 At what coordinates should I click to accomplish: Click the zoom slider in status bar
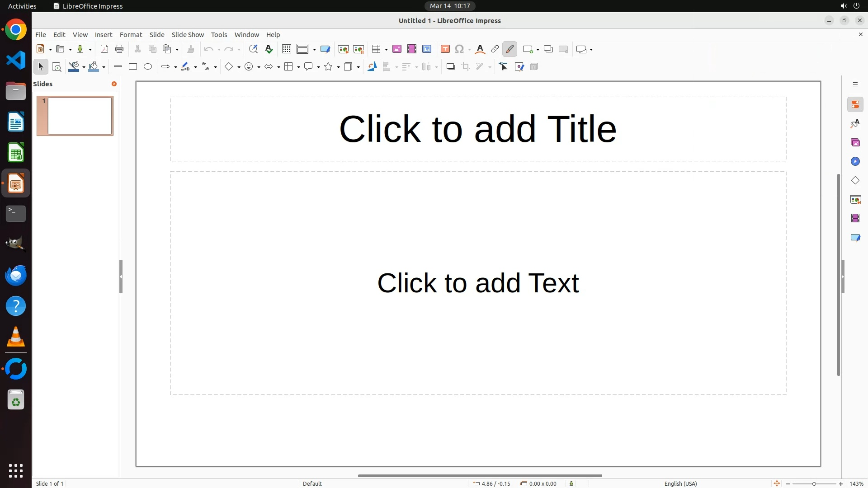[814, 483]
